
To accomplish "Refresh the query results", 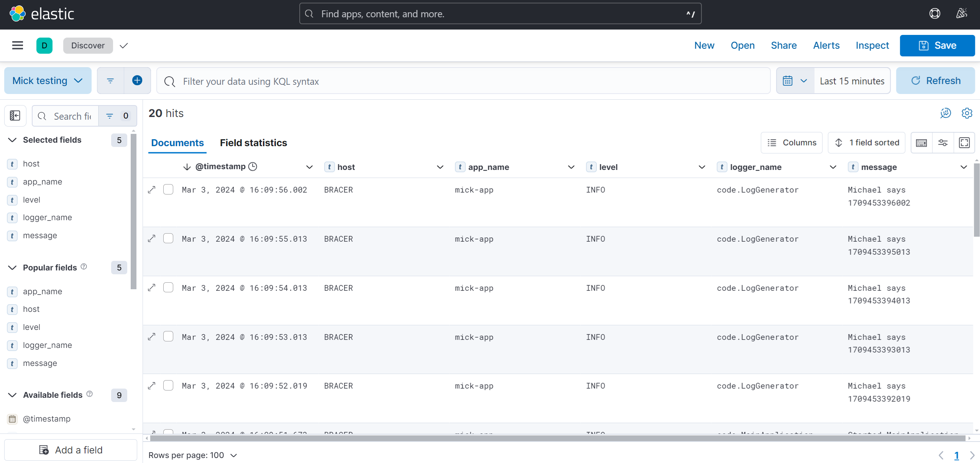I will tap(936, 81).
